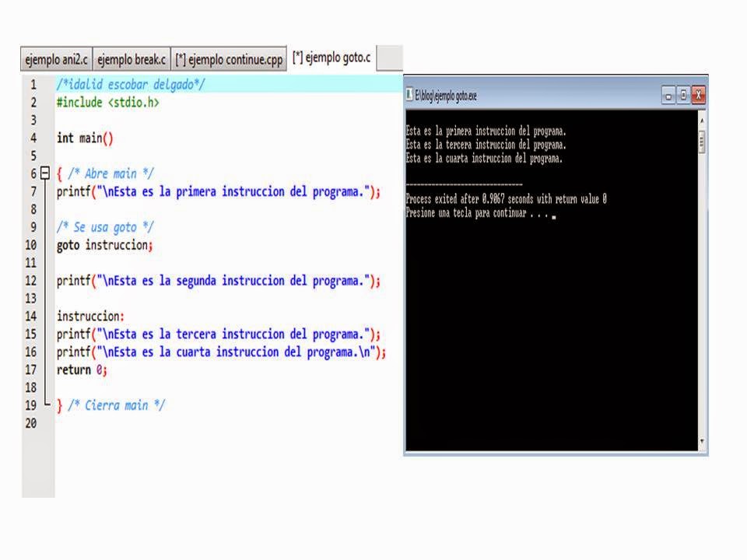Click the code fold marker at line 19
The image size is (747, 560).
click(44, 405)
